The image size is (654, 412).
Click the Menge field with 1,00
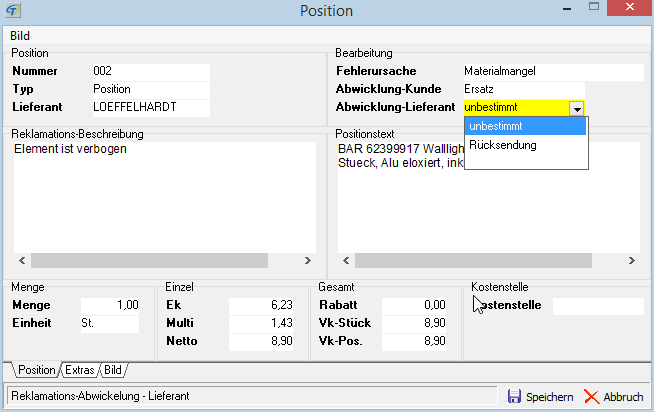(x=110, y=306)
